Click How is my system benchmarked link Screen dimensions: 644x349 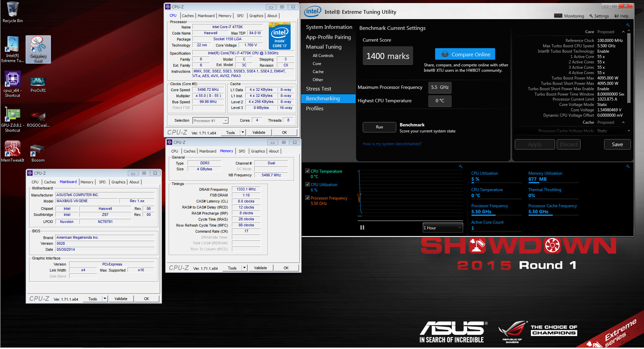[392, 144]
